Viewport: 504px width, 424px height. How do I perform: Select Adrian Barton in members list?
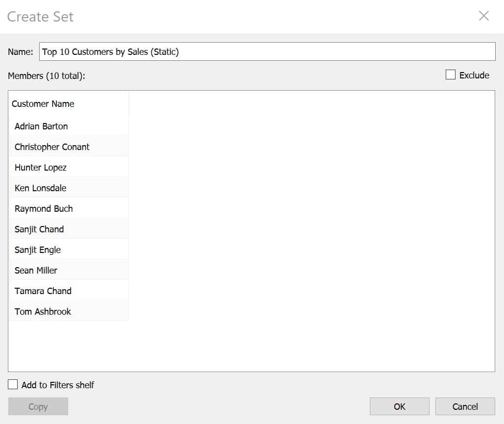tap(69, 126)
